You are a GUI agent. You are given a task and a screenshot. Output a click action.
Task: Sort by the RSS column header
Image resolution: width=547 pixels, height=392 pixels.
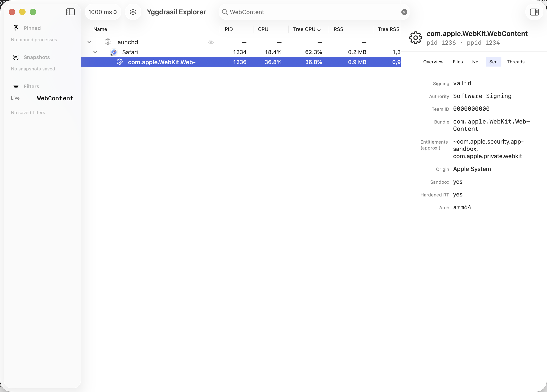click(338, 29)
